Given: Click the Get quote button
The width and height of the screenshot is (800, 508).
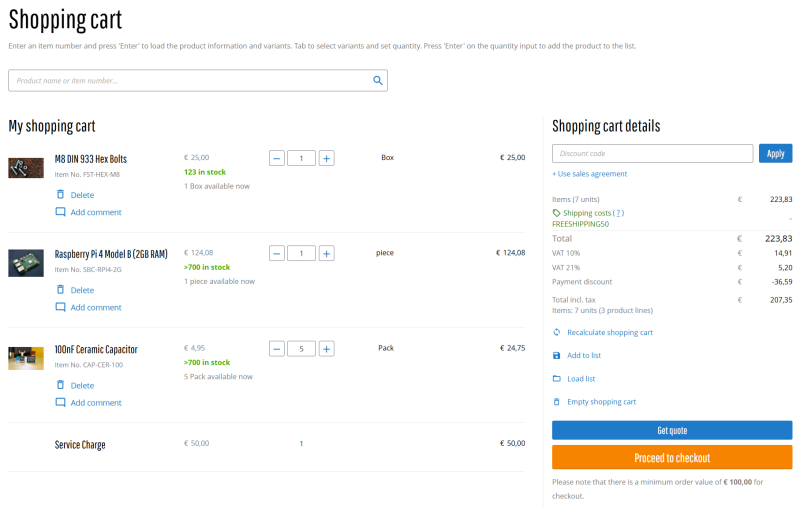Looking at the screenshot, I should tap(671, 430).
